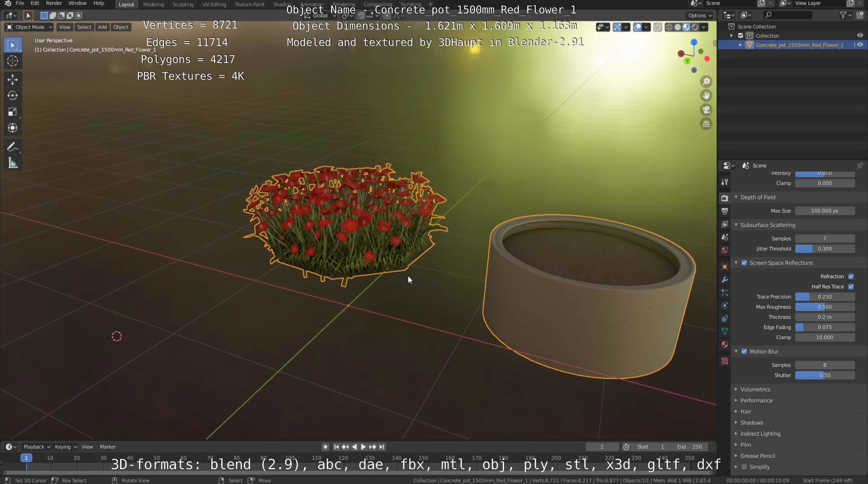Expand the Performance panel

point(756,400)
